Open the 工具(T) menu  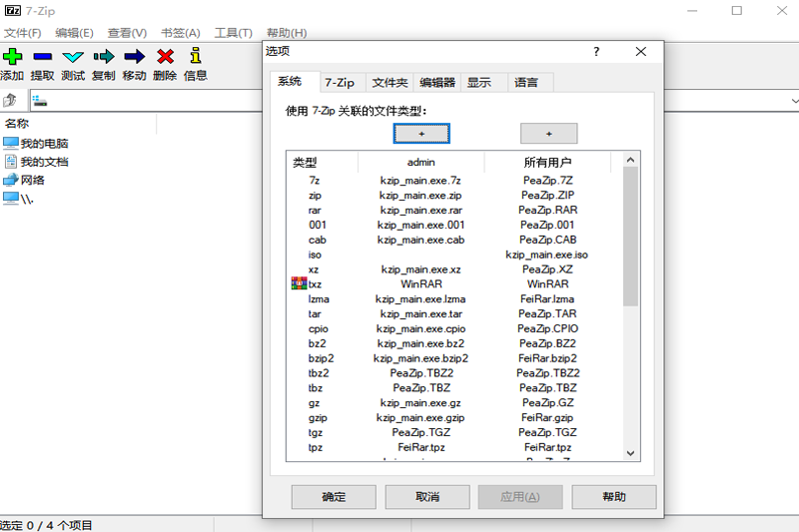(x=233, y=33)
